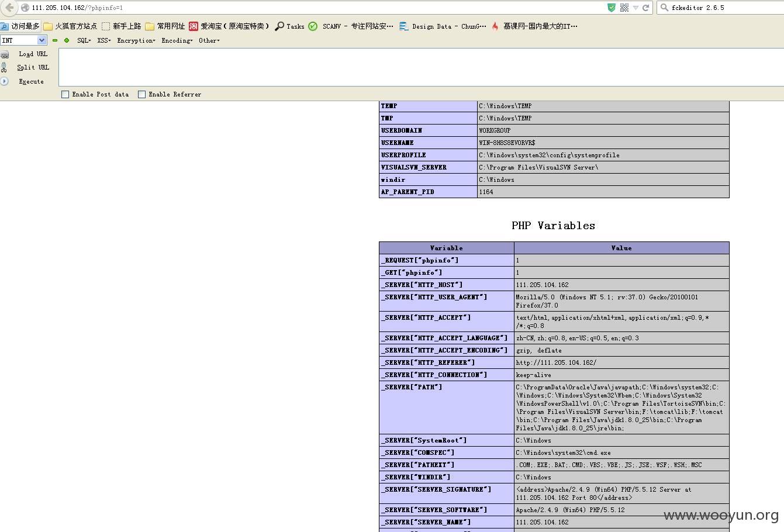This screenshot has width=784, height=532.
Task: Open the Tasks bookmark
Action: [289, 26]
